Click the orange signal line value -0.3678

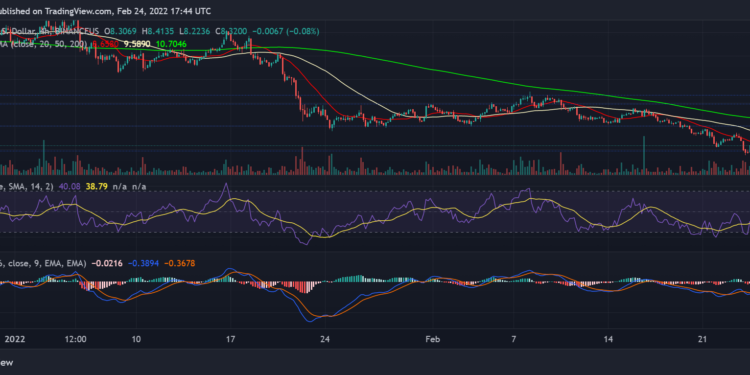180,263
